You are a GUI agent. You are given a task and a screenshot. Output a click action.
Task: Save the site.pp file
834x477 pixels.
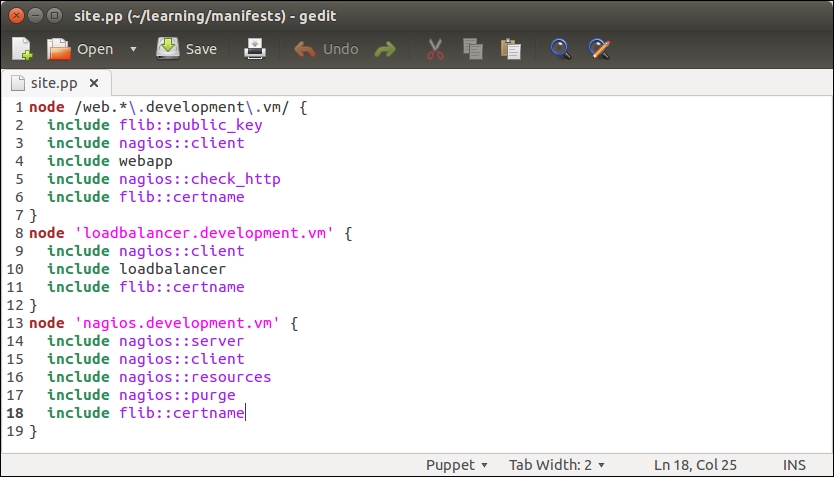[187, 49]
